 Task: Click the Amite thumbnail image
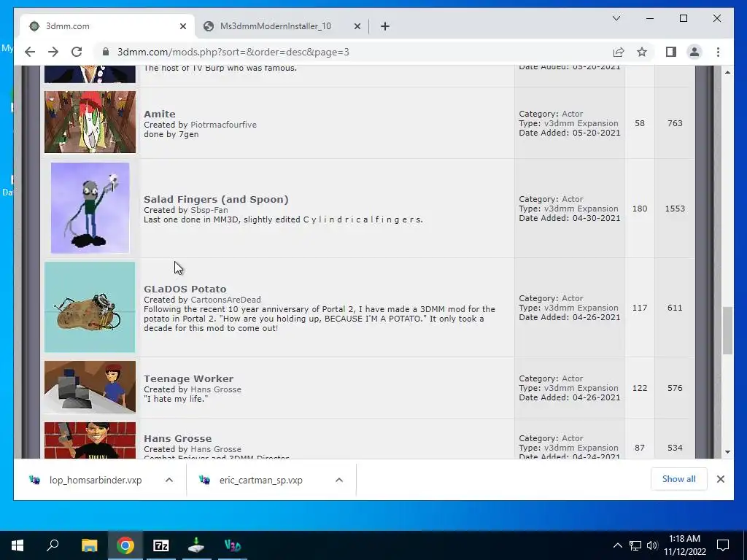(90, 122)
